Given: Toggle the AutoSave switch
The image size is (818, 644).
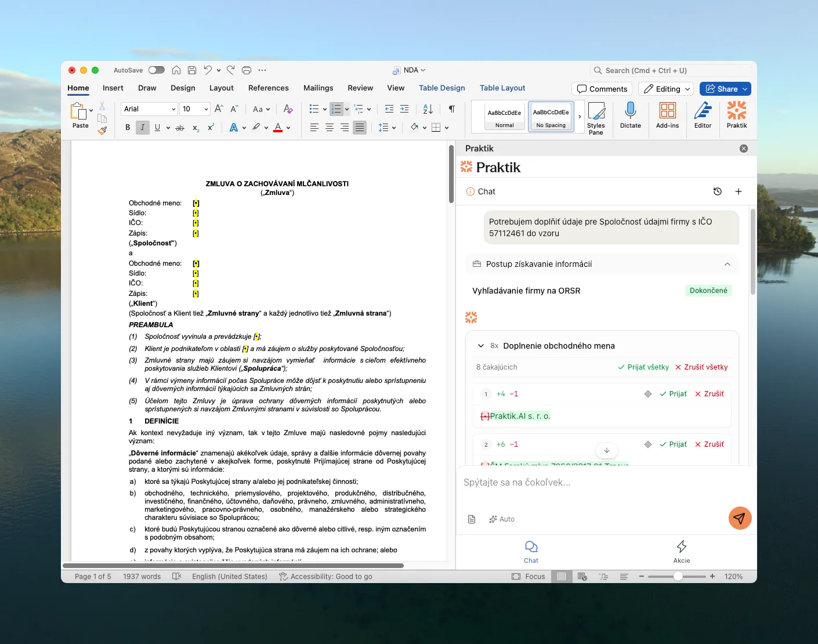Looking at the screenshot, I should tap(156, 70).
